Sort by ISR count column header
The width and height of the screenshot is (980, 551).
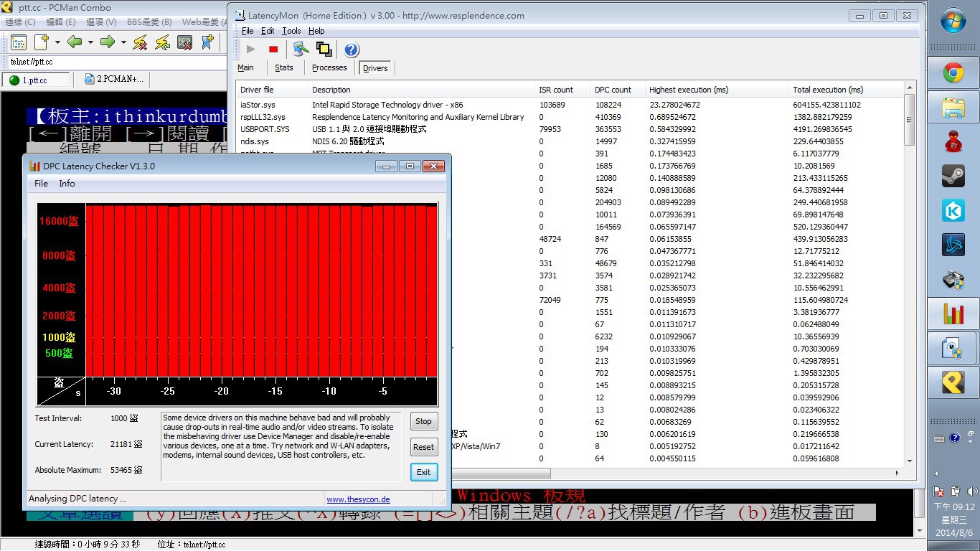pos(563,90)
